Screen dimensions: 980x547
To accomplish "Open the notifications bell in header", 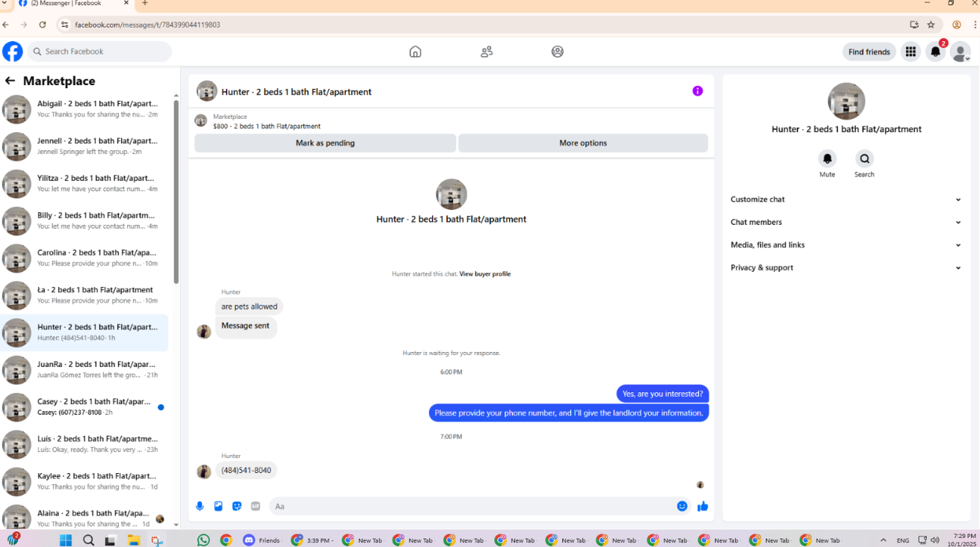I will point(935,52).
